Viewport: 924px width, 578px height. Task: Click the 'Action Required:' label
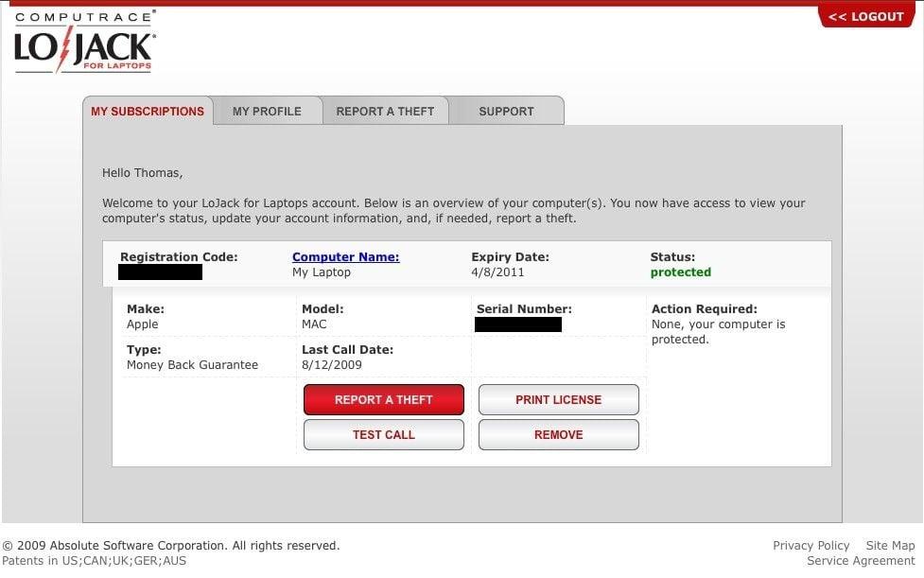(705, 308)
